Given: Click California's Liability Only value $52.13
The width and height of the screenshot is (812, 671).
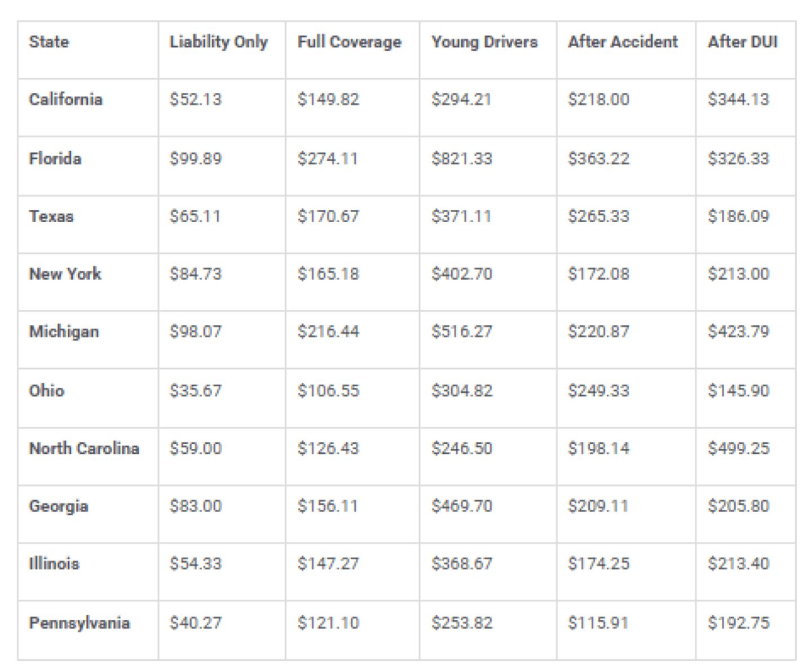Looking at the screenshot, I should [x=196, y=99].
